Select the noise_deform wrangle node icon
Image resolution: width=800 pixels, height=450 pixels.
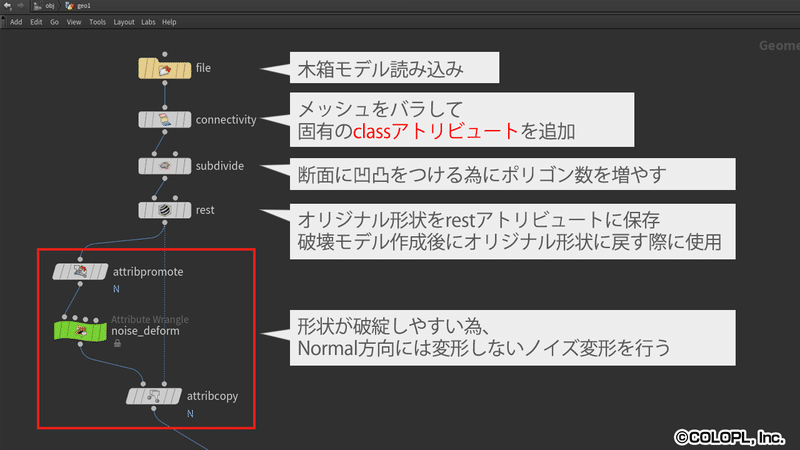[x=80, y=331]
